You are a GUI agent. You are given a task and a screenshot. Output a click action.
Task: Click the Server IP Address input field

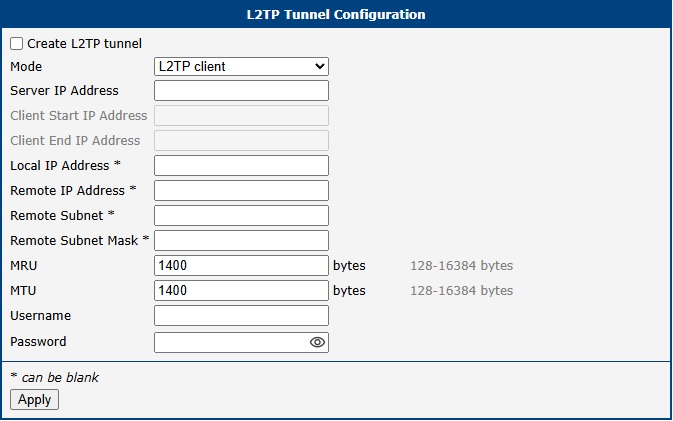coord(241,91)
